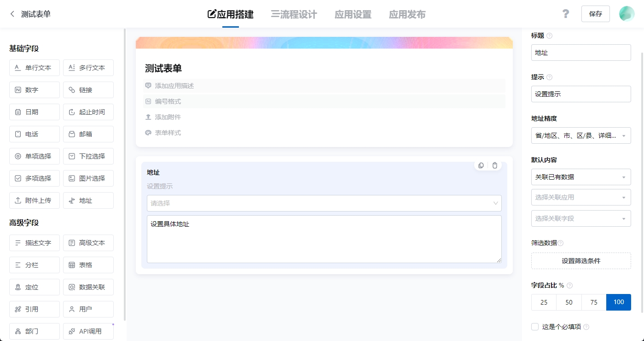The width and height of the screenshot is (644, 341).
Task: Enable the 这是个必填项 checkbox
Action: click(534, 326)
